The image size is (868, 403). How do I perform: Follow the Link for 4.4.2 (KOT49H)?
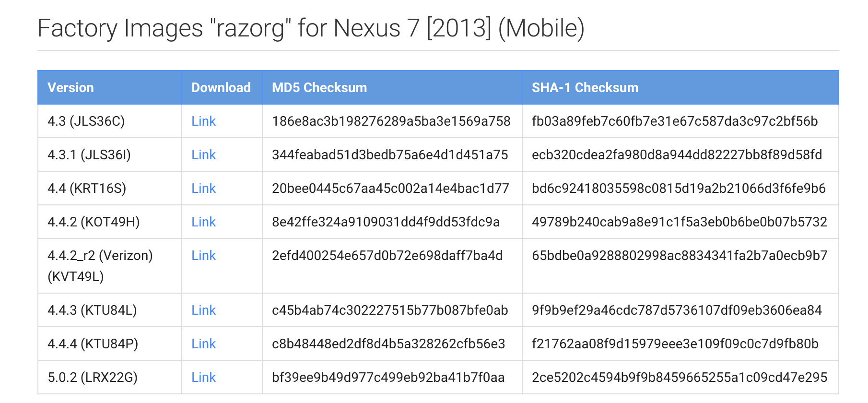(x=203, y=222)
